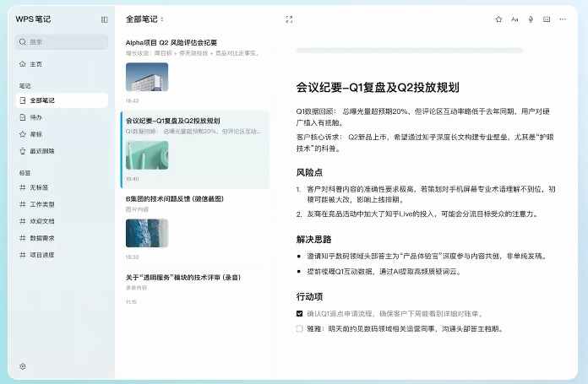Image resolution: width=588 pixels, height=384 pixels.
Task: Click the green stationery thumbnail in the list
Action: click(x=147, y=155)
